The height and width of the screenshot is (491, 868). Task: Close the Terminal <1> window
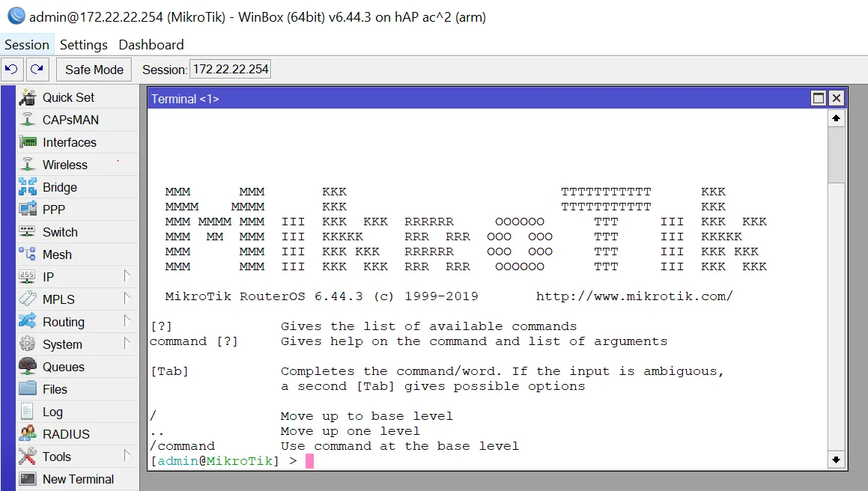click(x=837, y=99)
